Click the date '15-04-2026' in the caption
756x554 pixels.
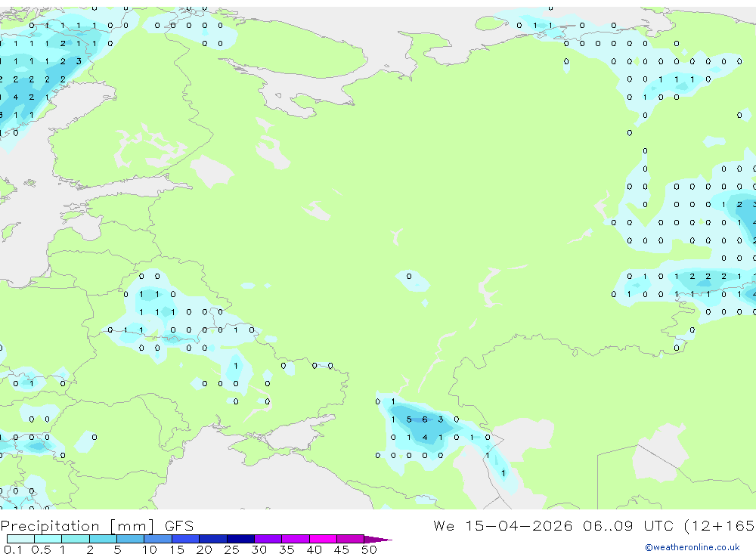coord(519,525)
